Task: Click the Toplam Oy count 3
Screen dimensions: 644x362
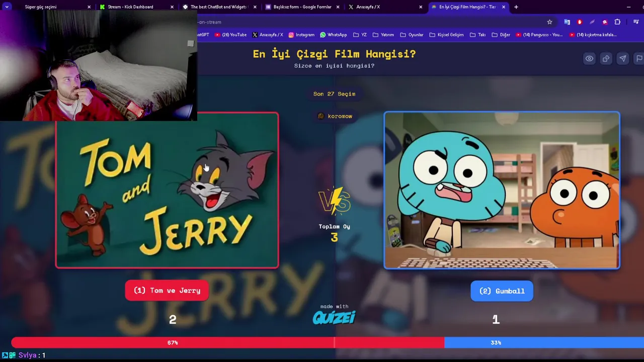Action: click(335, 237)
